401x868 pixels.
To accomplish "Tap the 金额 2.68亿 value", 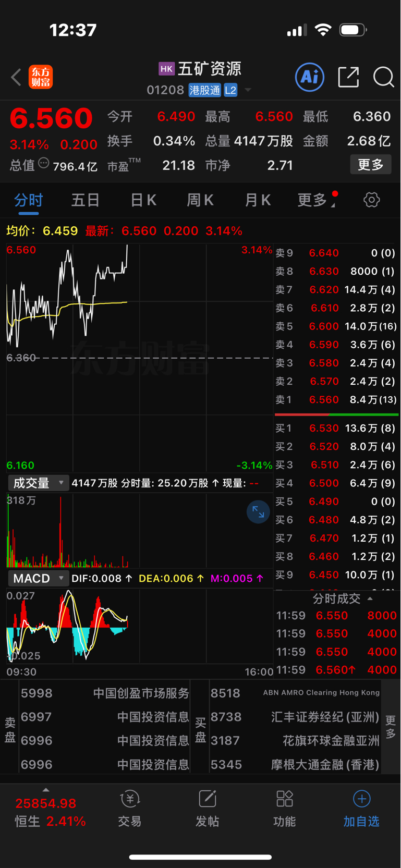I will [x=369, y=141].
